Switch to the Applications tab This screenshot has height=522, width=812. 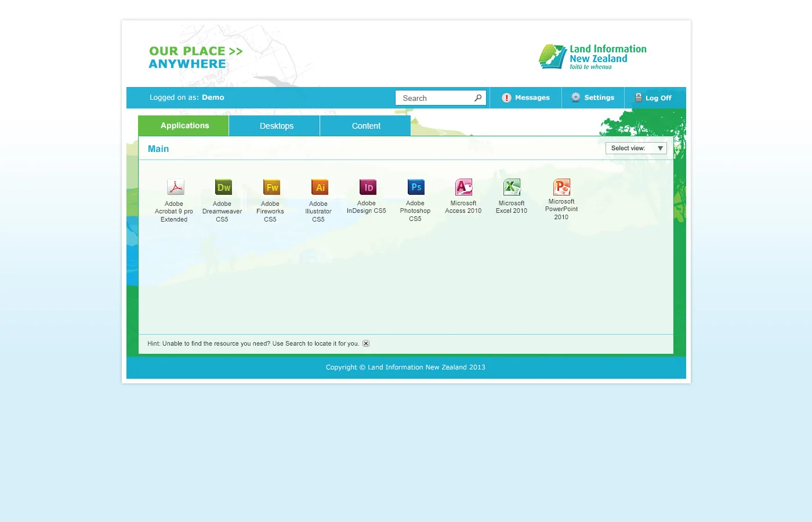[x=183, y=126]
